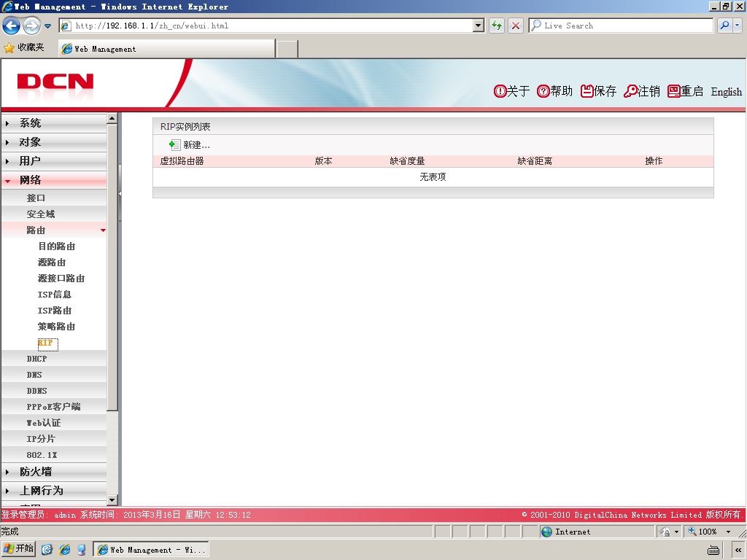Click the Live Search magnifier button
The image size is (747, 560).
(724, 26)
